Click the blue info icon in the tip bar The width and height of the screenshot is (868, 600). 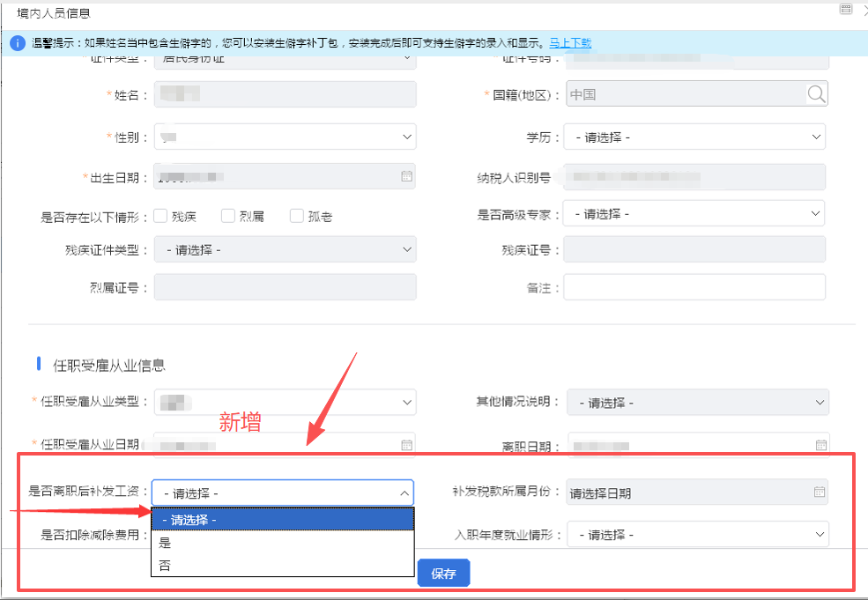[17, 42]
